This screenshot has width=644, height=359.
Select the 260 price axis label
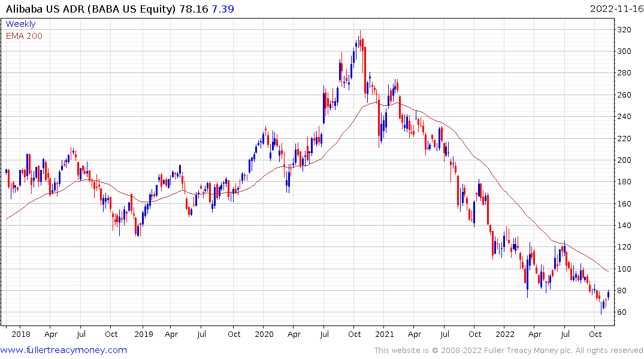coord(624,95)
